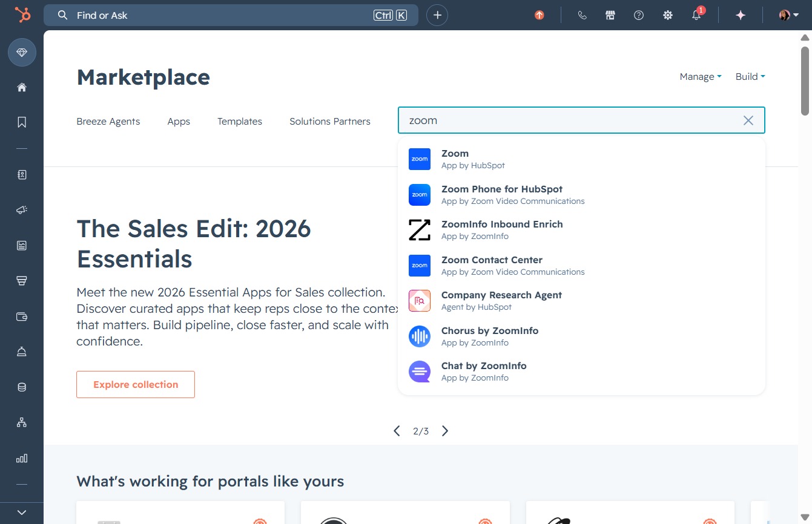Click the orange upgrade arrow icon
Screen dimensions: 812x524
tap(540, 15)
